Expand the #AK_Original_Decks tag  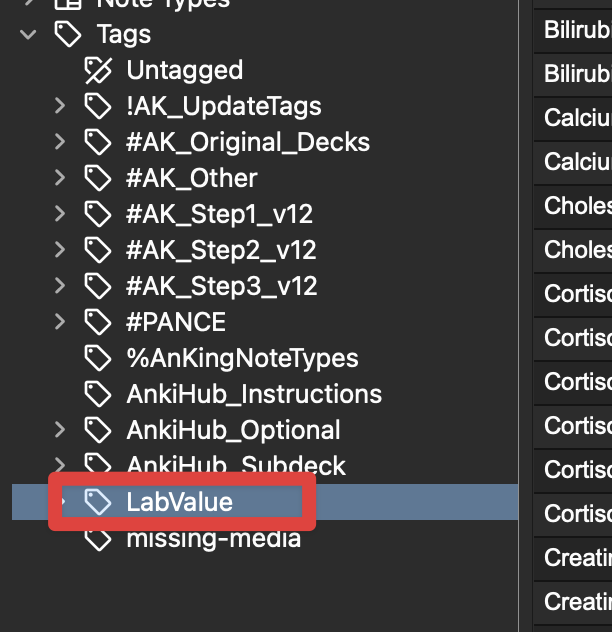click(x=60, y=142)
